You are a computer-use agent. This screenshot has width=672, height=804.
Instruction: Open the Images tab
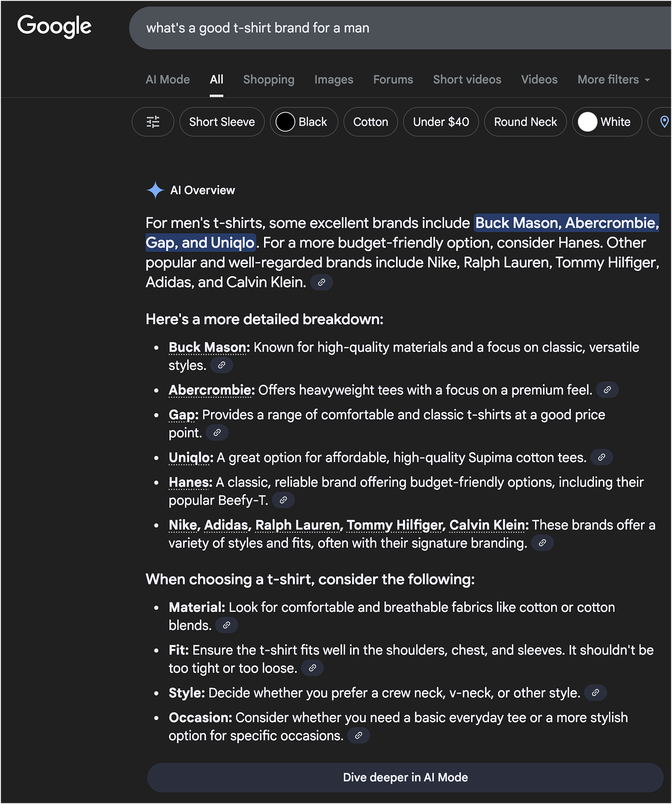point(334,80)
